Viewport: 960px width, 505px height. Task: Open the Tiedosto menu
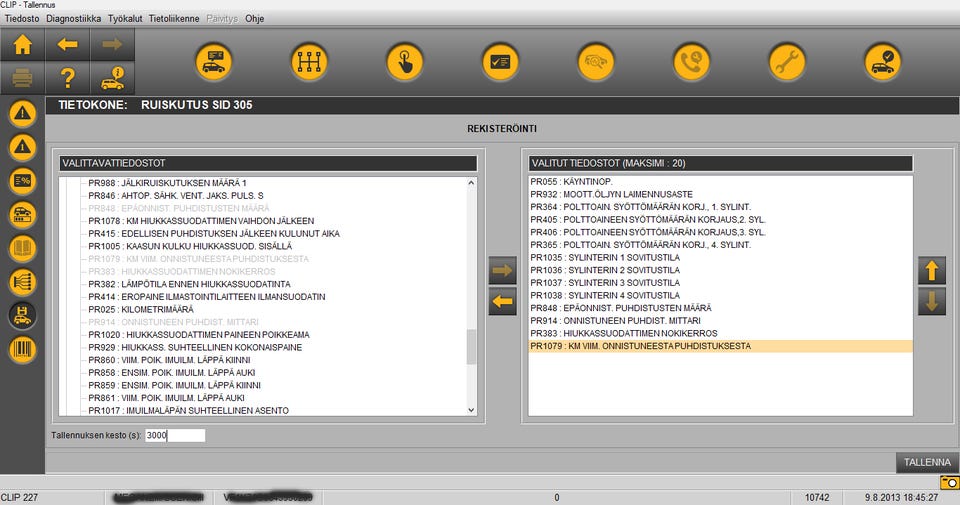click(22, 19)
